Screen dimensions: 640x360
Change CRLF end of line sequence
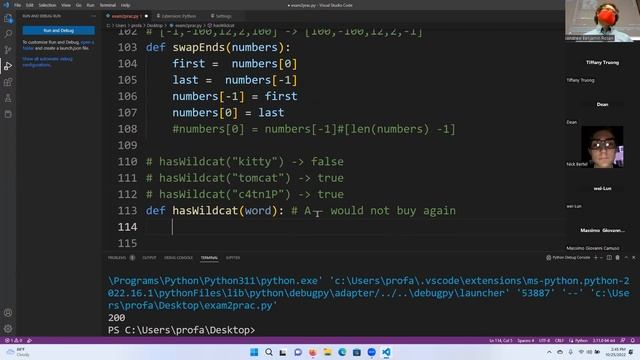(559, 340)
